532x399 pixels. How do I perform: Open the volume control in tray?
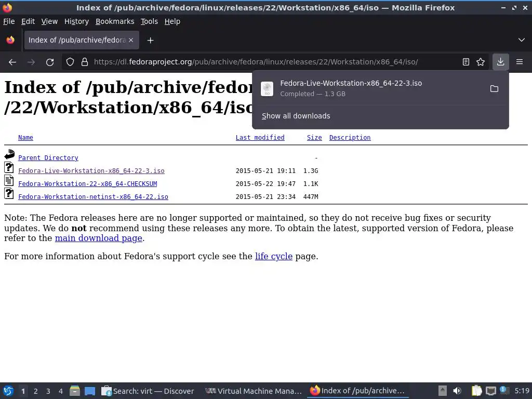point(457,391)
